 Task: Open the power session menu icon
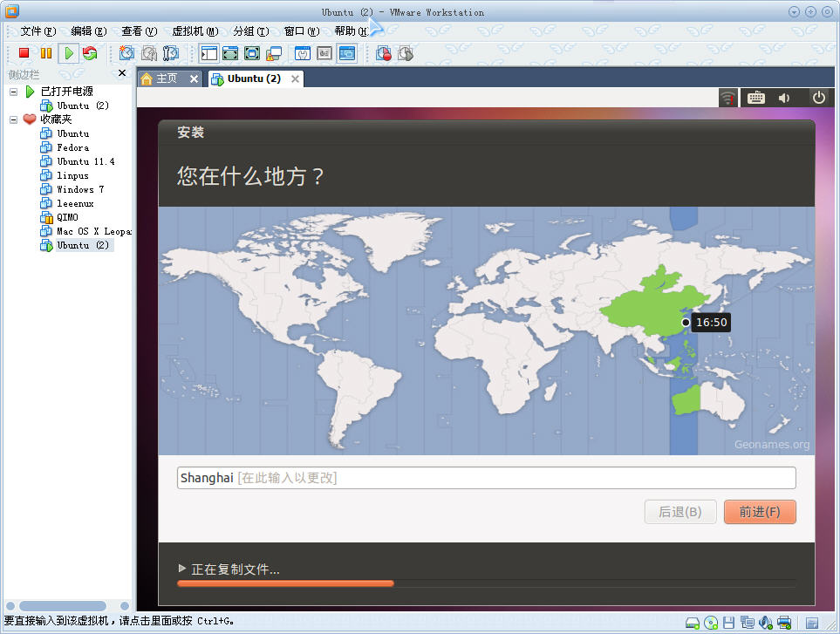818,98
